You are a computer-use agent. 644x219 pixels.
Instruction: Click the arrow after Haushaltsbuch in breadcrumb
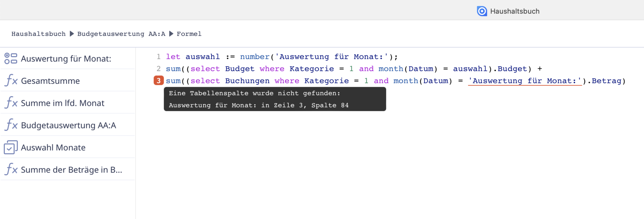coord(72,34)
